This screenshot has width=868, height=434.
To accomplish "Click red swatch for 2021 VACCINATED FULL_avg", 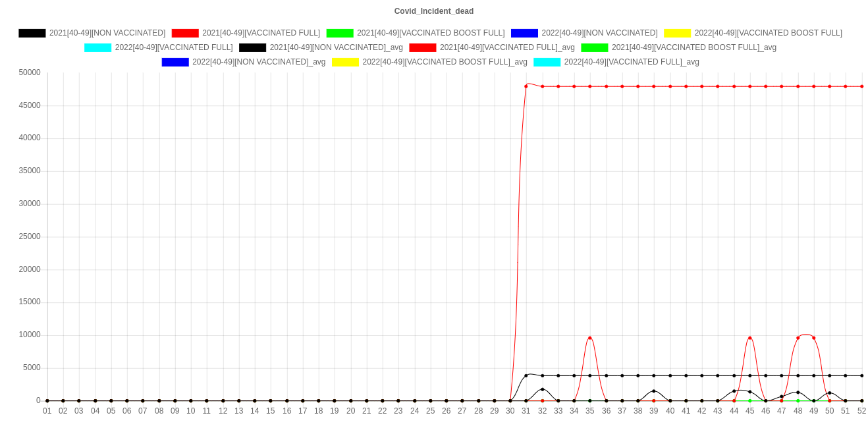I will [422, 47].
